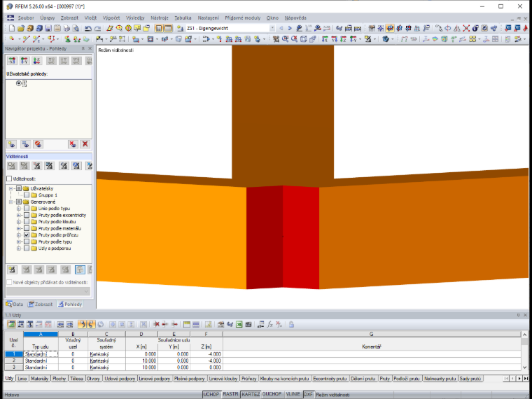Uncheck Pruty podle průřezu checkbox
Image resolution: width=532 pixels, height=399 pixels.
pyautogui.click(x=27, y=234)
